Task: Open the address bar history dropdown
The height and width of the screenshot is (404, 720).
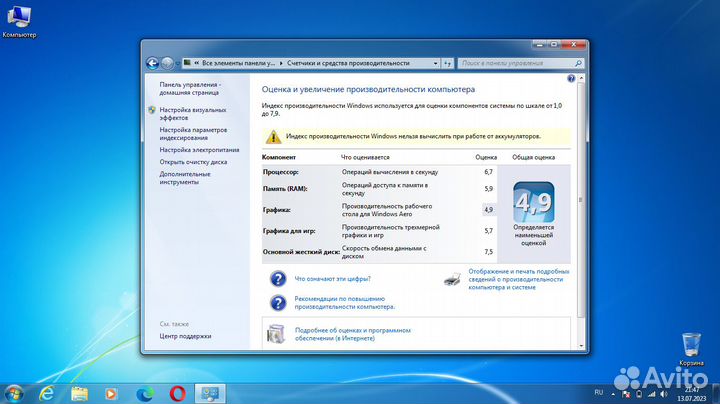Action: 435,63
